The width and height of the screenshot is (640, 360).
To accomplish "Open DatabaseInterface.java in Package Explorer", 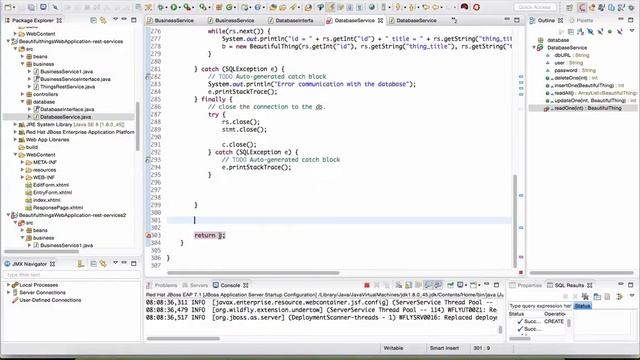I will [67, 109].
